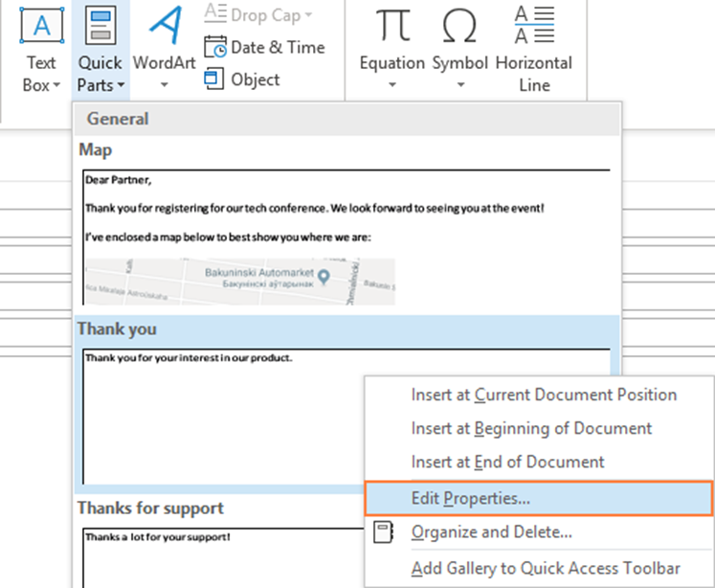The image size is (715, 588).
Task: Collapse the Quick Parts dropdown arrow
Action: [121, 85]
